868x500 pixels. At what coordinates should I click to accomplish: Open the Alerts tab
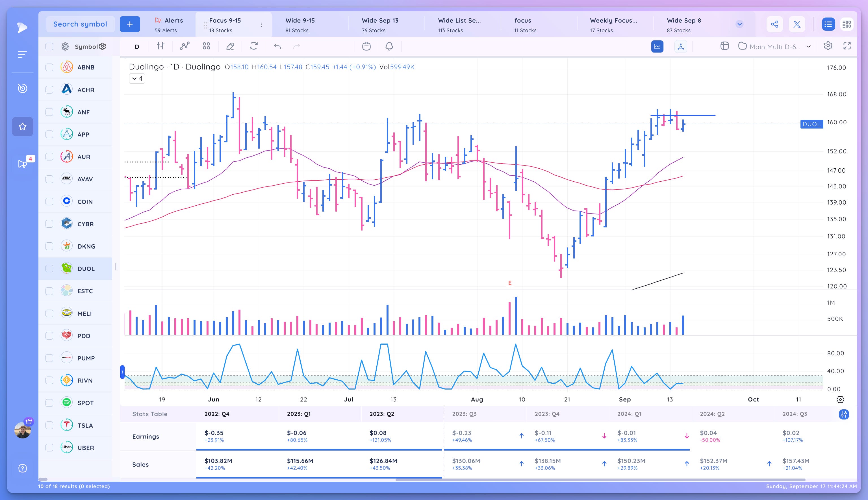tap(169, 25)
